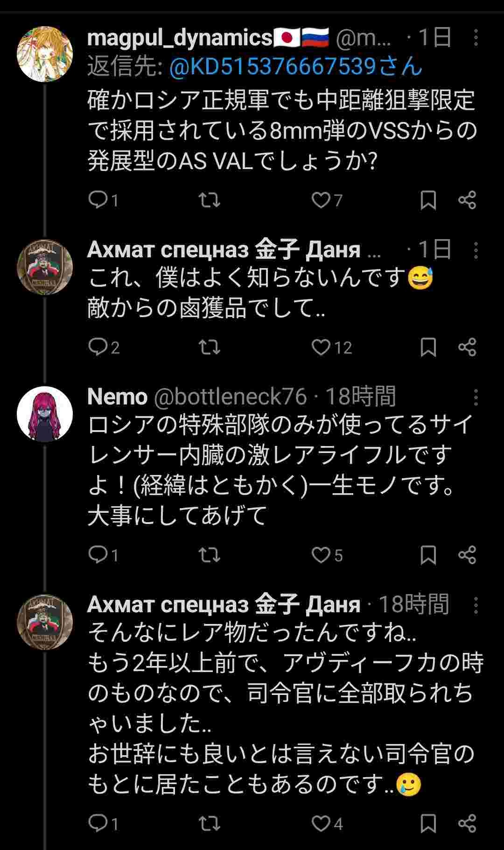The height and width of the screenshot is (850, 504).
Task: Like the last tweet with 4 likes
Action: (x=321, y=823)
